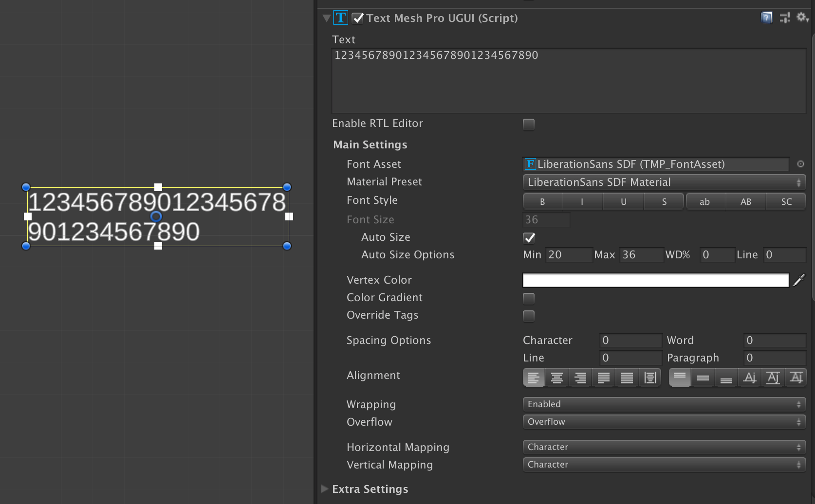Pick a vertex color with the eyedropper

coord(799,280)
